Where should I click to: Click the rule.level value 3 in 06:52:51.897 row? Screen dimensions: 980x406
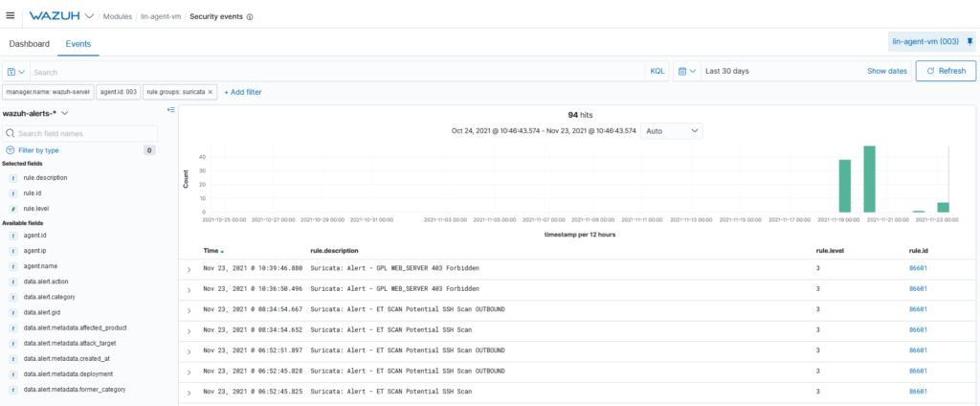[x=818, y=350]
